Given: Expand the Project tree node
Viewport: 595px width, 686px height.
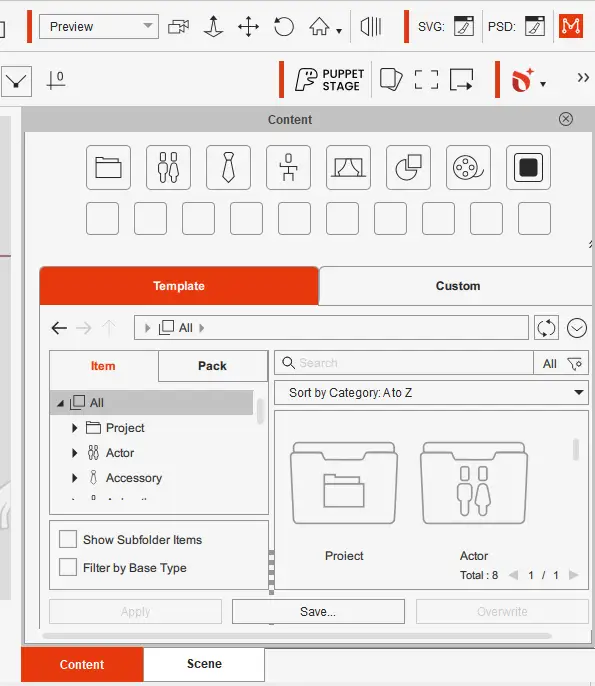Looking at the screenshot, I should pos(74,428).
